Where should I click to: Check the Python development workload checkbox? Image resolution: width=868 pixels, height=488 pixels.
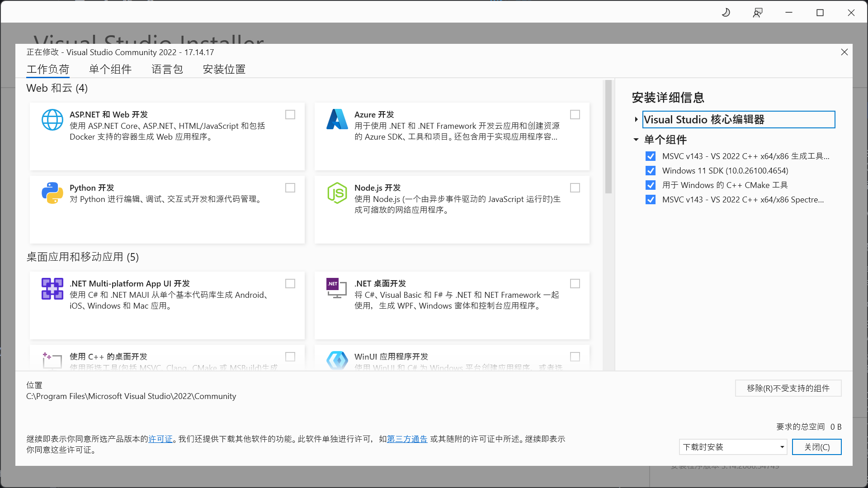pyautogui.click(x=290, y=188)
